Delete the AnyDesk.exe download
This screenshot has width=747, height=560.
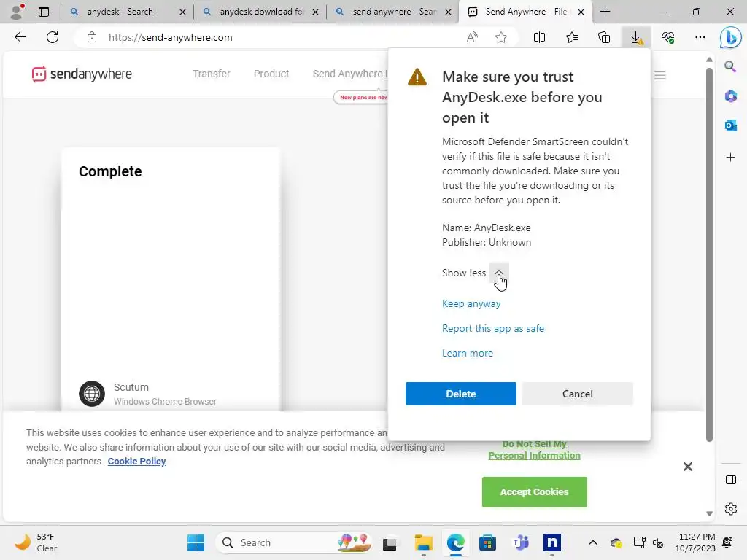(461, 394)
